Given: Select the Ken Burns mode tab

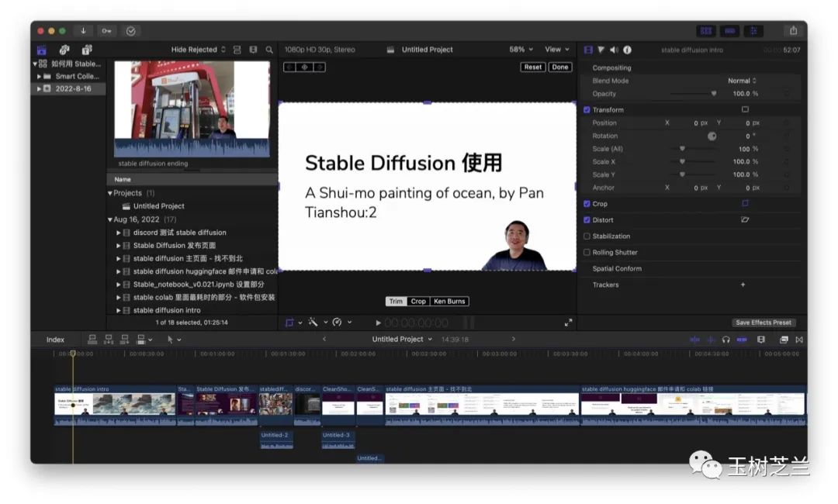Looking at the screenshot, I should [449, 301].
